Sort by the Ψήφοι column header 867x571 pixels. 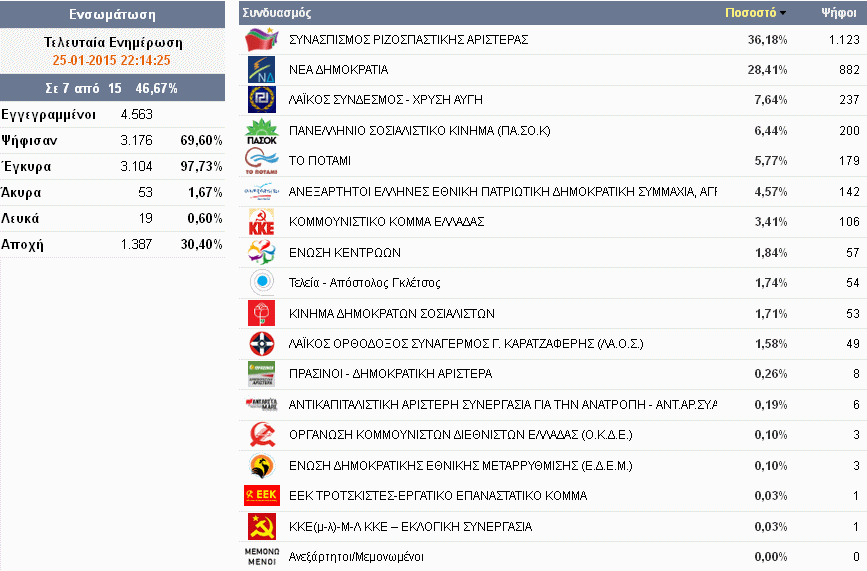839,13
